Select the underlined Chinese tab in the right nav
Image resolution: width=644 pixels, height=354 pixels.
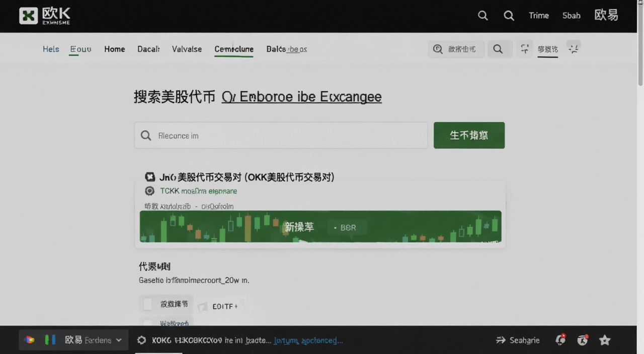pyautogui.click(x=547, y=49)
